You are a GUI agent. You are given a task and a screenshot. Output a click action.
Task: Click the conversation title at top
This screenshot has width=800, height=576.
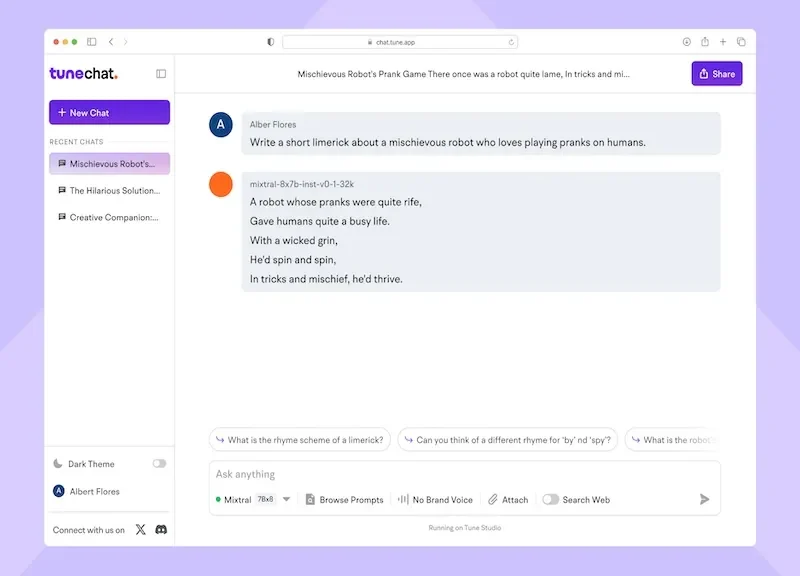(463, 74)
